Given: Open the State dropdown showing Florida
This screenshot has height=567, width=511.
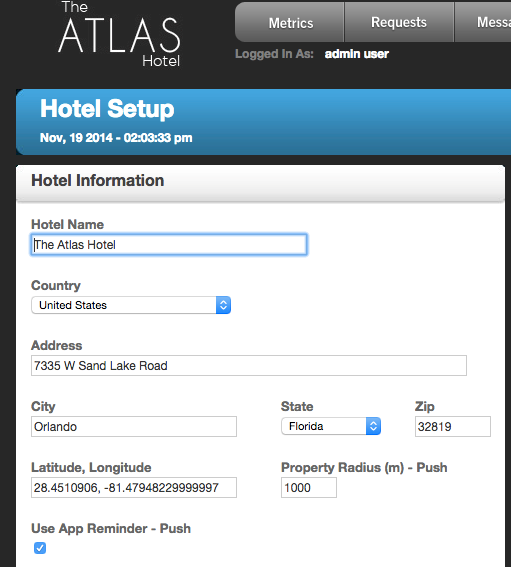Looking at the screenshot, I should click(x=331, y=426).
